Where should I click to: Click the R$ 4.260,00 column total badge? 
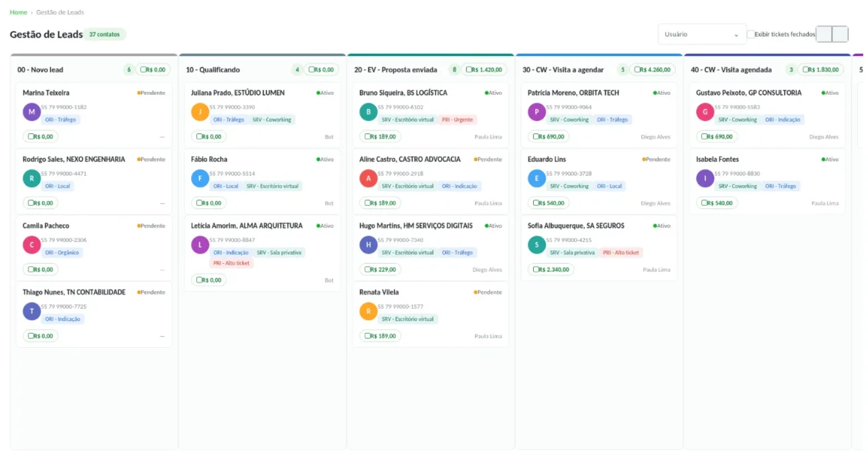coord(652,70)
